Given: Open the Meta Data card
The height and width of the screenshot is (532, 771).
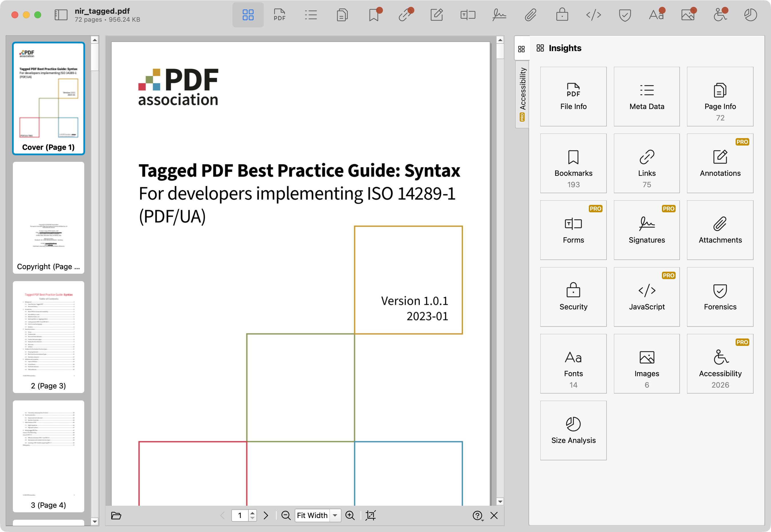Looking at the screenshot, I should pos(646,96).
